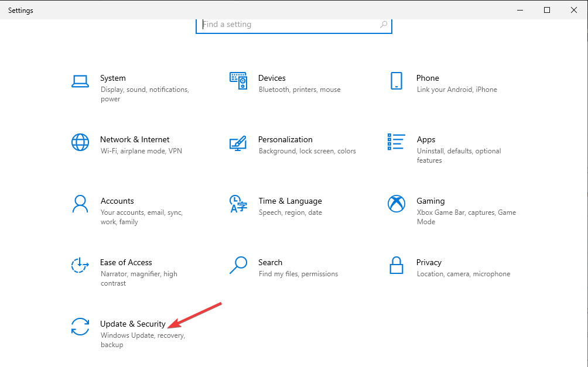Click the Settings window title

pos(20,11)
